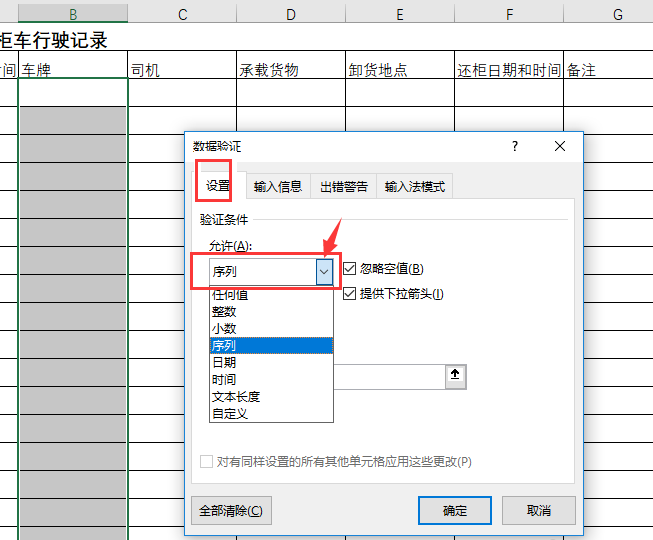Select column E header
653x540 pixels.
click(x=400, y=15)
